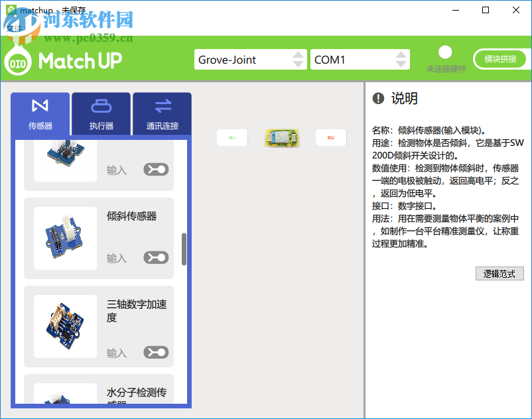Expand the Grove-Joint selector with its arrow
Image resolution: width=532 pixels, height=419 pixels.
tap(300, 59)
